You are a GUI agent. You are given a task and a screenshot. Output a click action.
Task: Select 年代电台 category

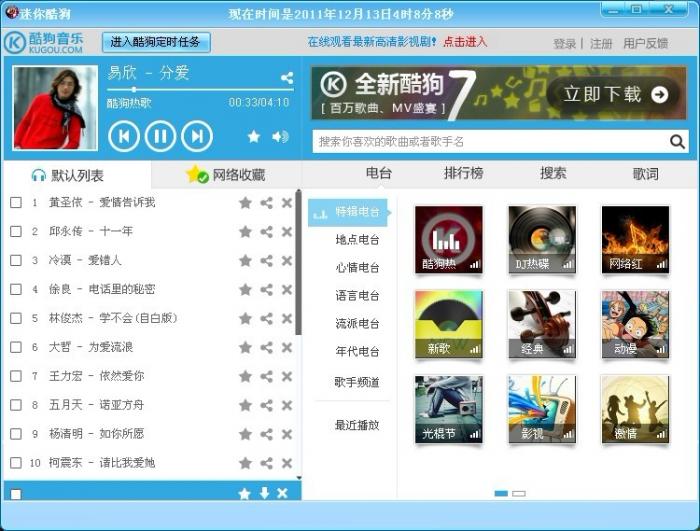[357, 351]
